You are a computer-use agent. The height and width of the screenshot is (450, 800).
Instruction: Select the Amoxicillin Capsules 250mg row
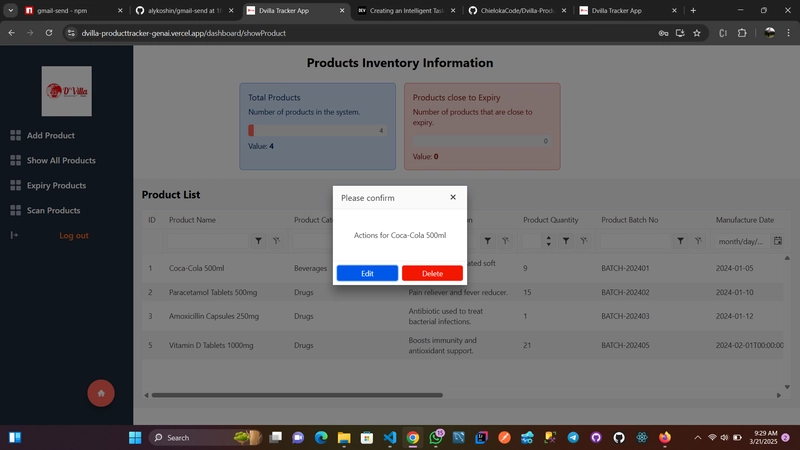coord(462,316)
